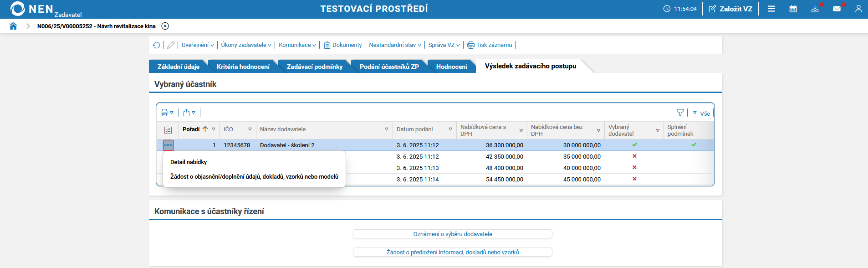
Task: Click red cross in 45 000 000,00 row
Action: [634, 179]
